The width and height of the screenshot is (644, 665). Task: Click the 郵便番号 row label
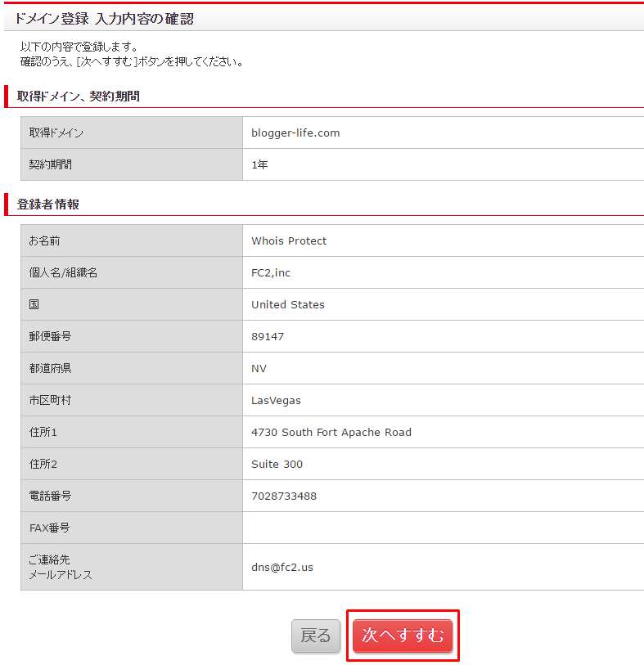50,337
